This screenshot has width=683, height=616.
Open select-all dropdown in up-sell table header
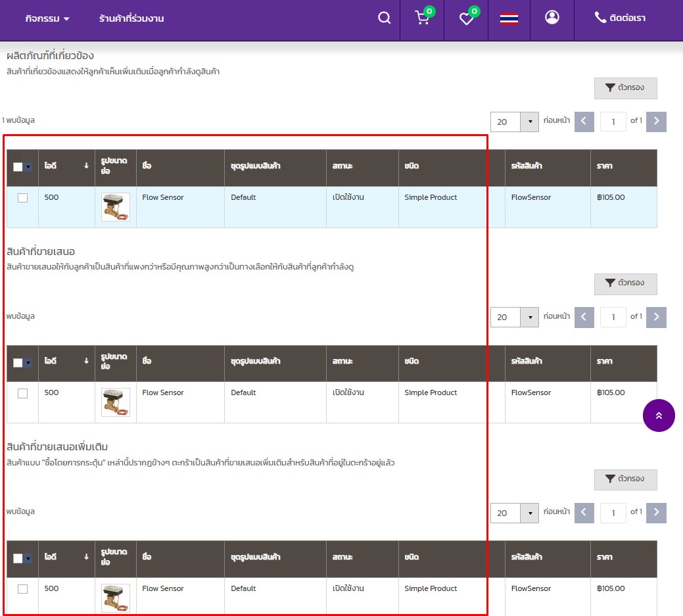(x=28, y=363)
